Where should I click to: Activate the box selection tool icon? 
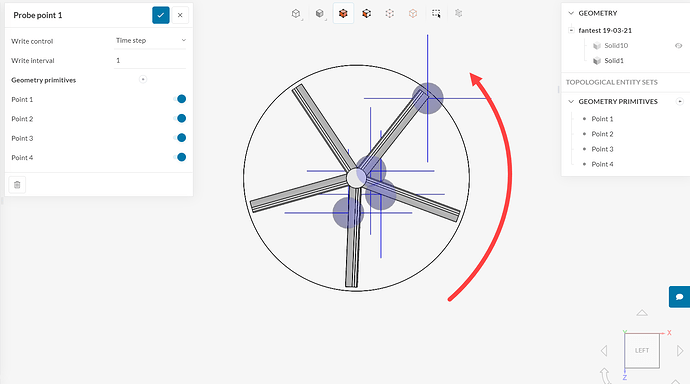436,14
